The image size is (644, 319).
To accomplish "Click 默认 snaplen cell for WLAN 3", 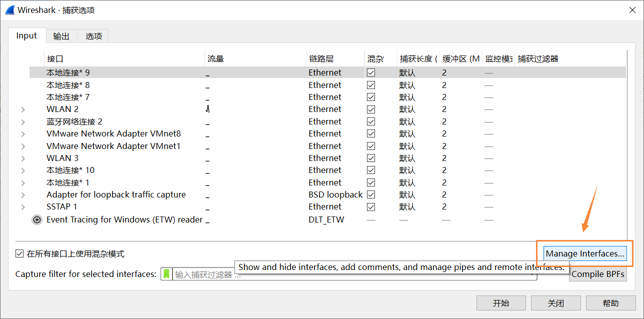I will point(407,158).
